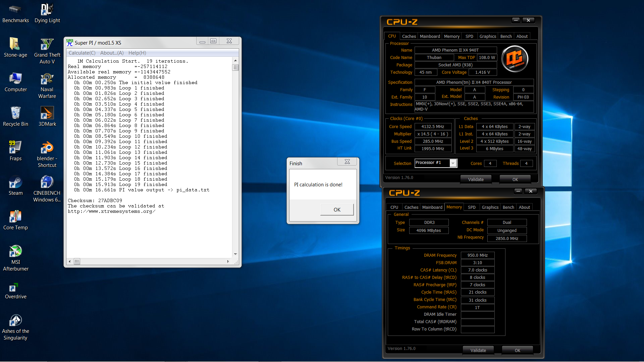Open the Calculate(C) menu in Super PI

[82, 53]
